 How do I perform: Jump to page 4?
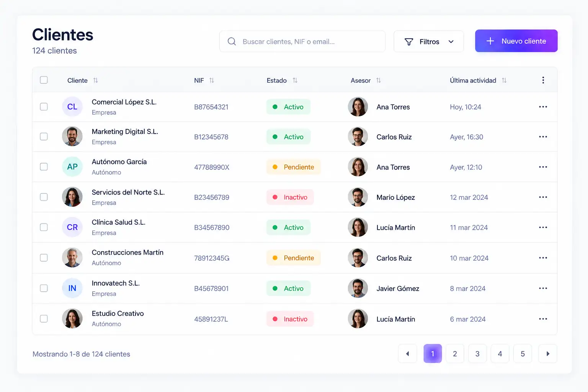tap(500, 354)
